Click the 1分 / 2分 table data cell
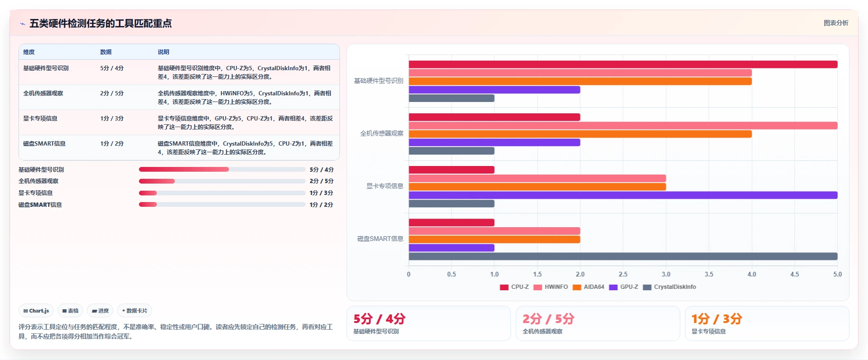Image resolution: width=868 pixels, height=360 pixels. [112, 144]
